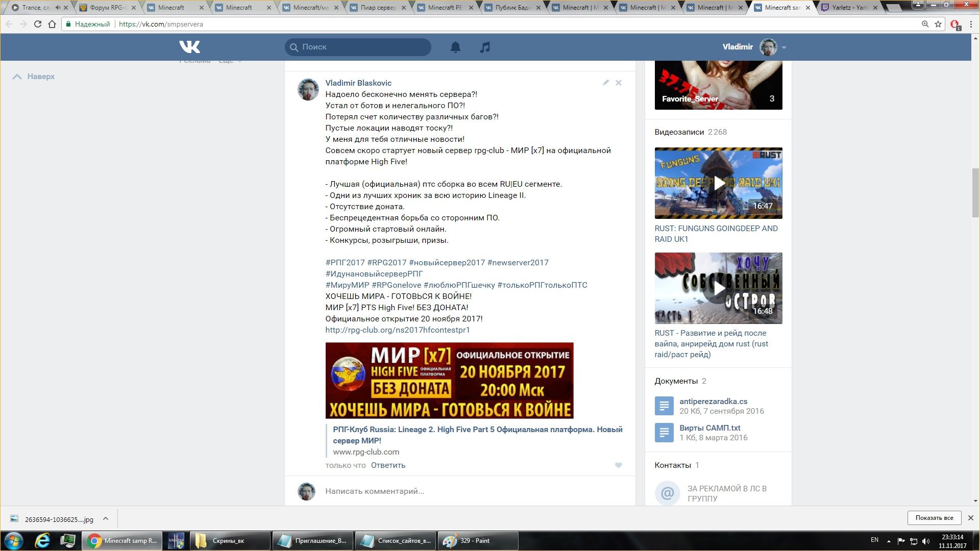
Task: Open the 329 - Paint taskbar window
Action: coord(478,541)
